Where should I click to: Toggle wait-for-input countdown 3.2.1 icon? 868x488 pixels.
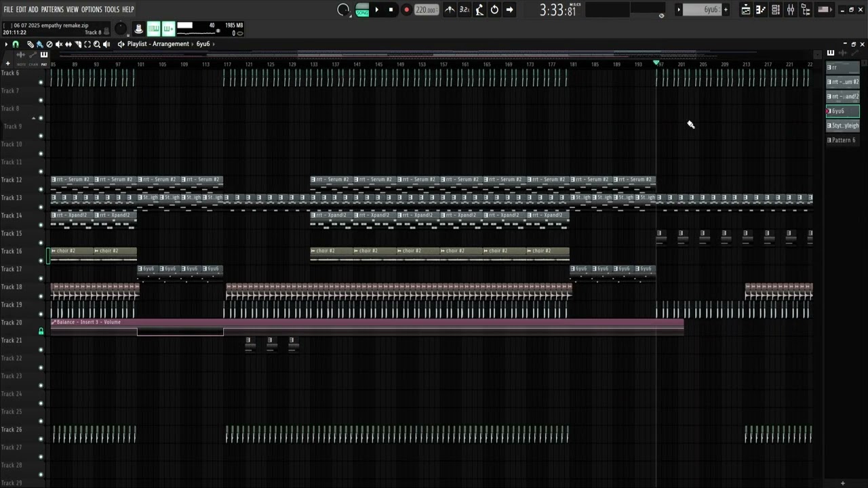tap(465, 9)
